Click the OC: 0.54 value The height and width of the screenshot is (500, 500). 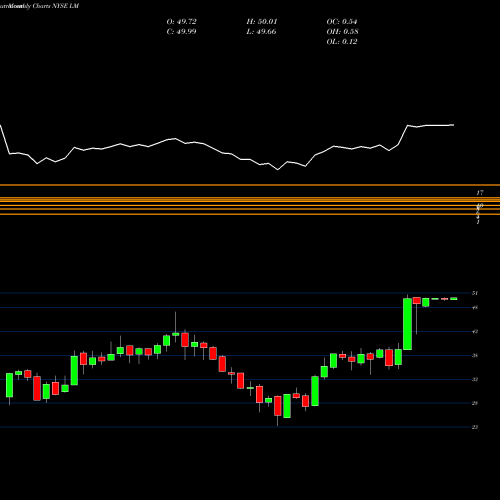coord(342,22)
